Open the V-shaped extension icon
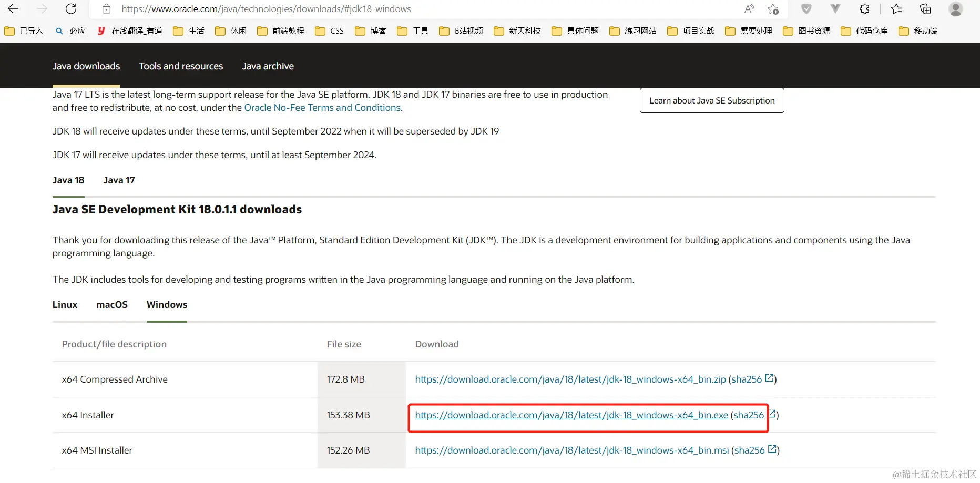This screenshot has width=980, height=483. click(835, 9)
